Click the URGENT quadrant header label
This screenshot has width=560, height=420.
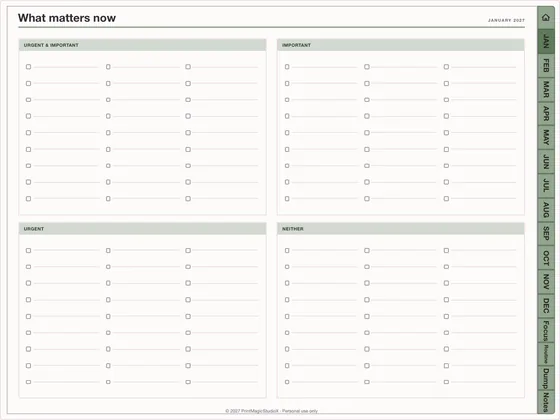click(x=34, y=229)
